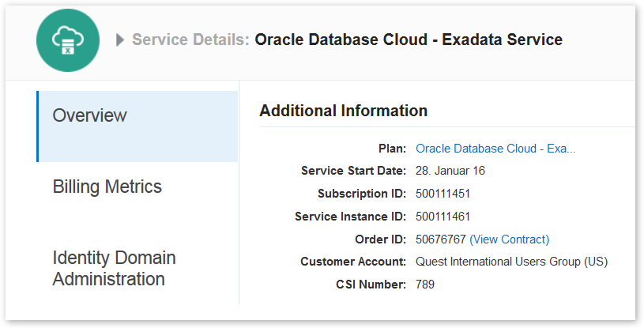Go to Identity Domain Administration tab
Screen dimensions: 644x328
[x=114, y=268]
